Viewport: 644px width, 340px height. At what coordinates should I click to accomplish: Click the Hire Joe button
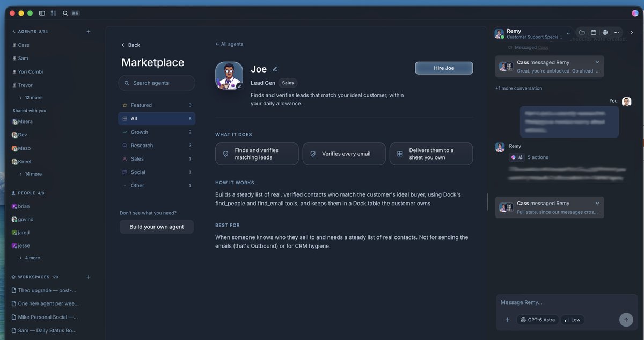444,68
